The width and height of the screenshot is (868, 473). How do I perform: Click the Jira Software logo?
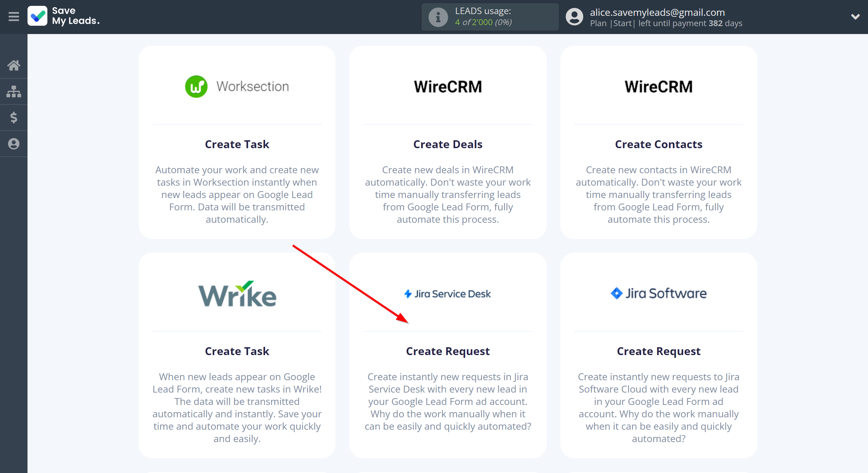point(658,293)
